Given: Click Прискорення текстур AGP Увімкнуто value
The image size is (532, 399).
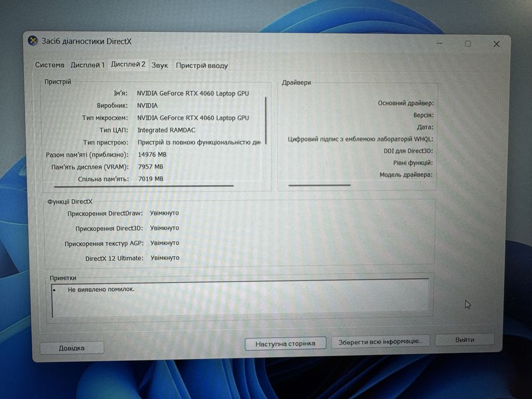Looking at the screenshot, I should click(165, 243).
